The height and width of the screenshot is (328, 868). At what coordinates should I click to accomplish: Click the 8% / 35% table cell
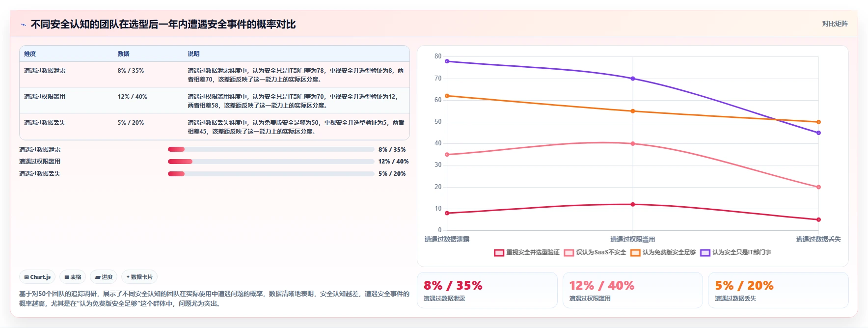click(131, 71)
